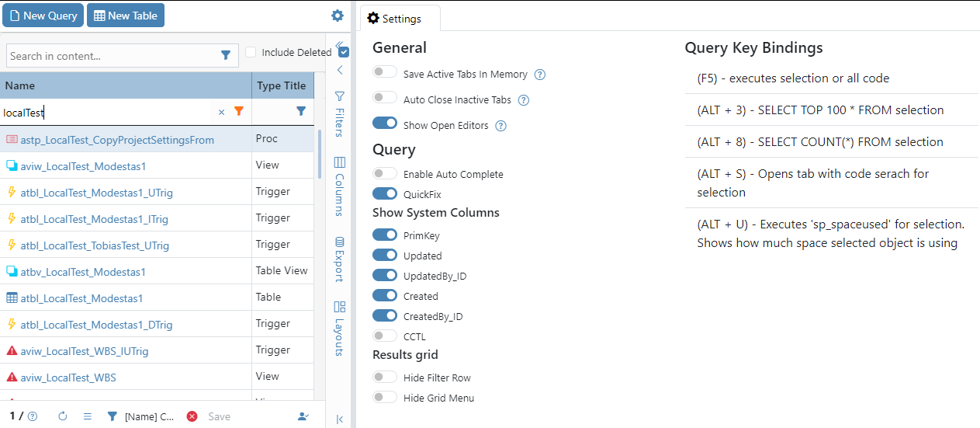980x428 pixels.
Task: Click the trigger icon of atbl_LocalTest_Modestas1_UTrig
Action: (12, 192)
